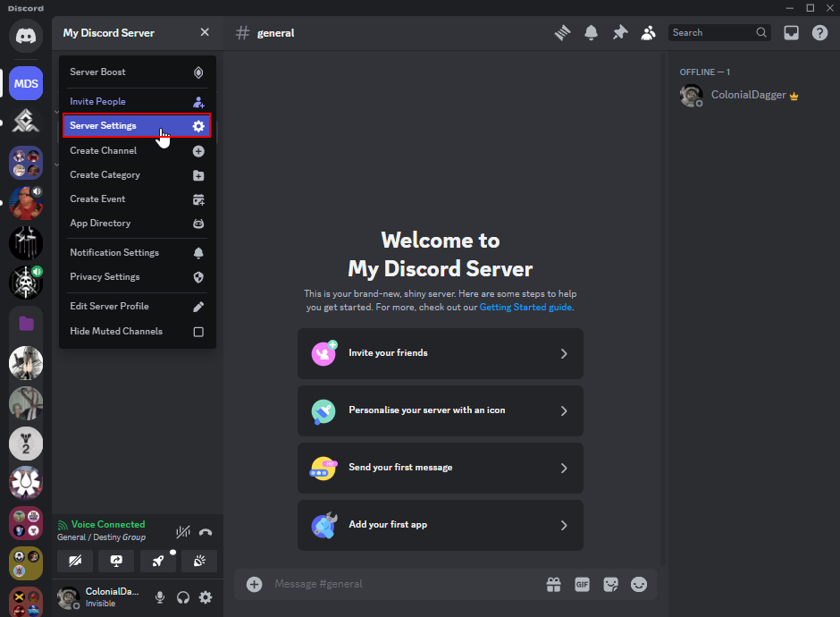This screenshot has height=617, width=840.
Task: Open the Getting Started guide link
Action: click(525, 308)
